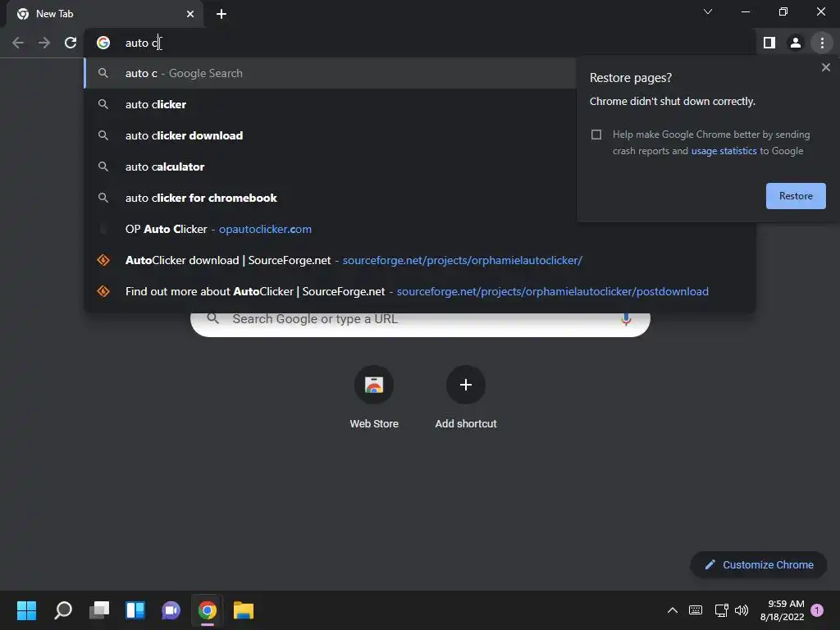Select the 'auto calculator' suggestion
Screen dimensions: 840x630
[330, 167]
